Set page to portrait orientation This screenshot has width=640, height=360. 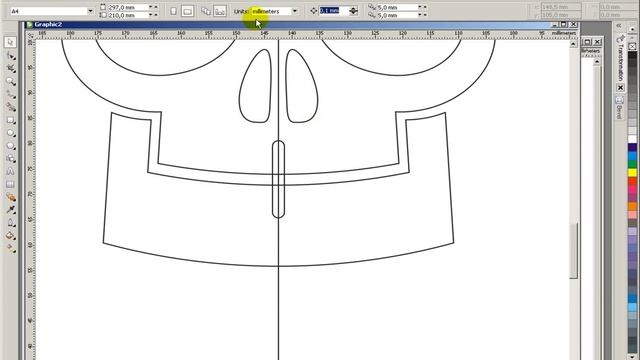click(173, 11)
